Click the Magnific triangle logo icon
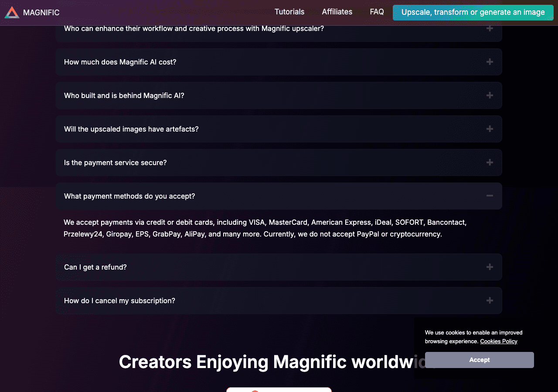This screenshot has width=558, height=392. click(x=12, y=12)
